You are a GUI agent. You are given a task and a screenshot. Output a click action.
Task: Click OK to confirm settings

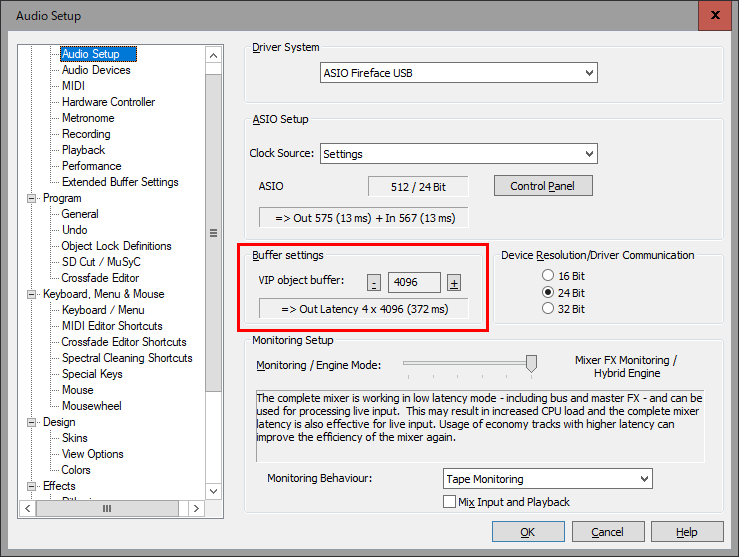[528, 532]
